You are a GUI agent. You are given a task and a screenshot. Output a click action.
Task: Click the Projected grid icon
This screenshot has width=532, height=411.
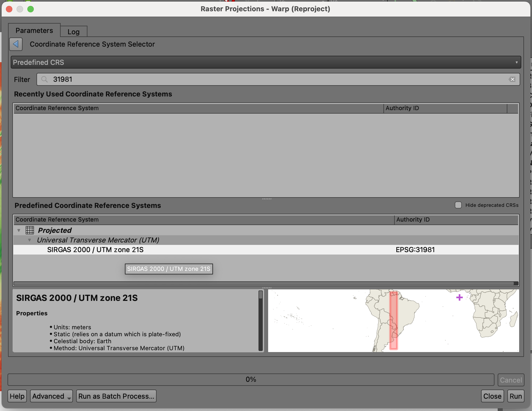tap(30, 230)
